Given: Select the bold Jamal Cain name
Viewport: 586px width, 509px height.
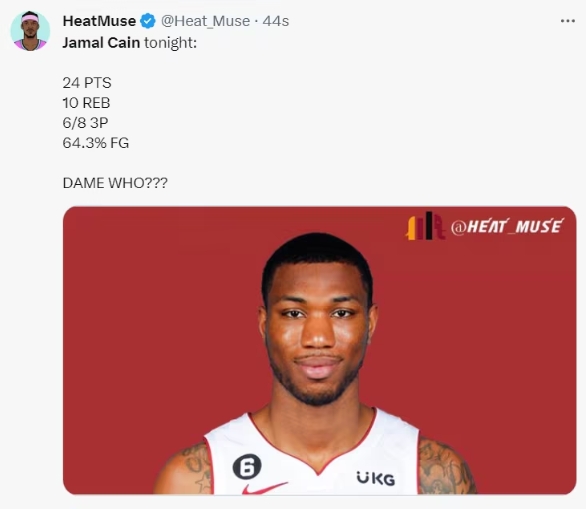Looking at the screenshot, I should pos(101,43).
